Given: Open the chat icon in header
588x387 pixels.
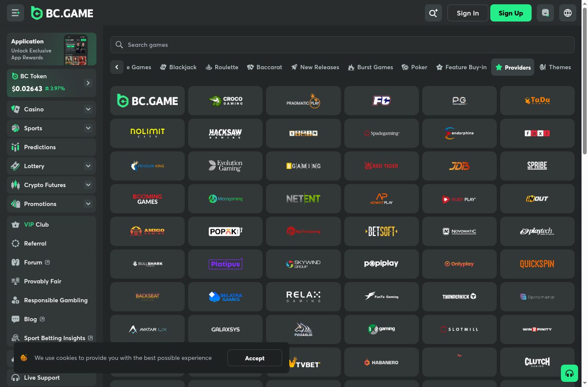Looking at the screenshot, I should click(545, 13).
